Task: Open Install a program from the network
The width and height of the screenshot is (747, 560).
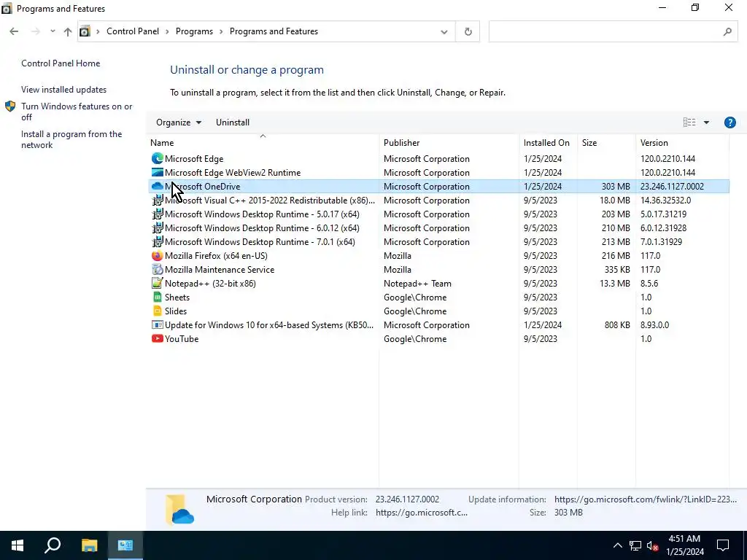Action: pos(71,139)
